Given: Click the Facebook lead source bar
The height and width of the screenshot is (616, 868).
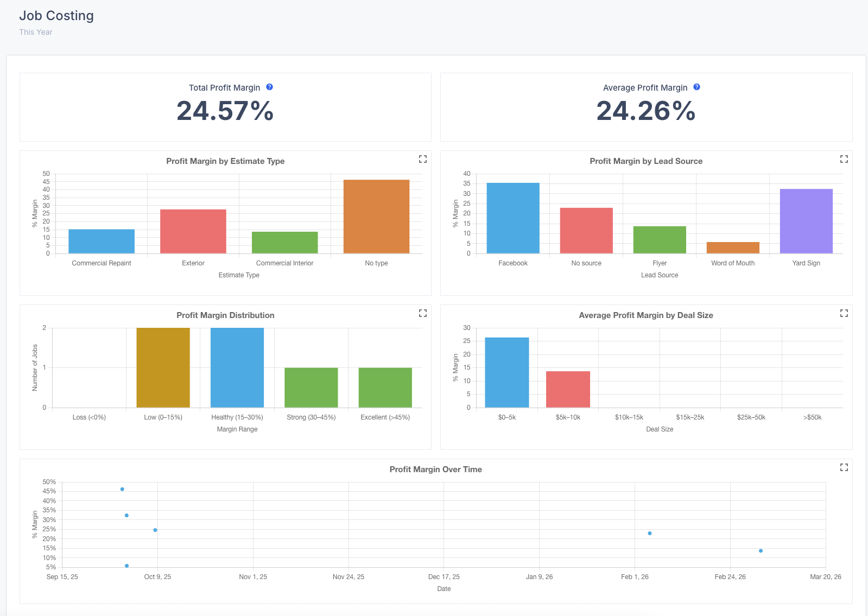Looking at the screenshot, I should tap(513, 218).
